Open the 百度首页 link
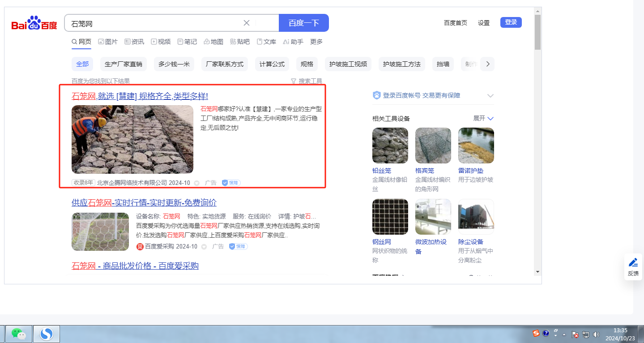The image size is (644, 343). coord(456,23)
